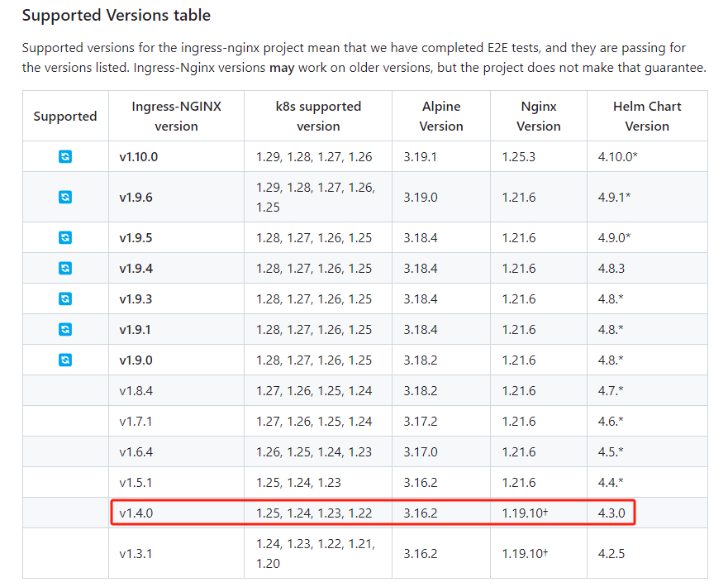This screenshot has width=728, height=587.
Task: Click the 'Supported' column header
Action: (x=65, y=116)
